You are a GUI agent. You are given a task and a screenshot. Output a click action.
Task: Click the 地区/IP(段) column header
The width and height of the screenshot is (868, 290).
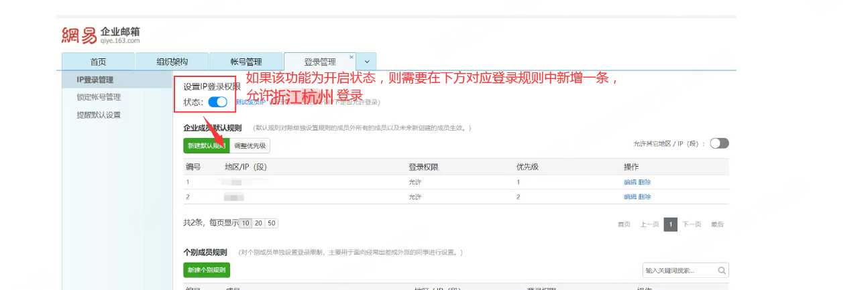[246, 167]
